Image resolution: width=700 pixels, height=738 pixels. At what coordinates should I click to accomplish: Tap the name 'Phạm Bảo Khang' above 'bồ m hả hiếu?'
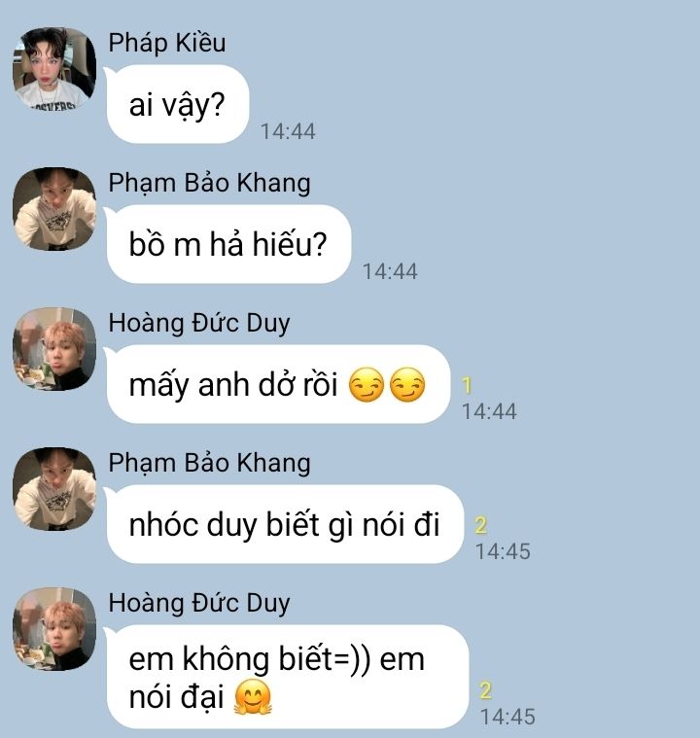pos(209,183)
